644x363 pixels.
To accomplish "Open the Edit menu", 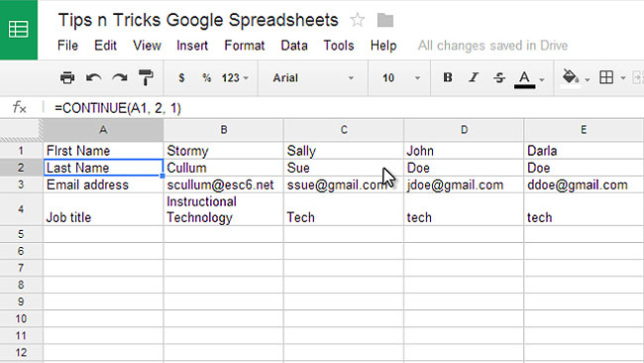I will pyautogui.click(x=106, y=46).
